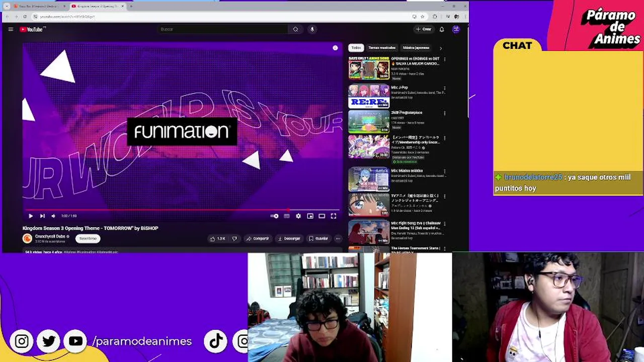Dislike the video with thumbs down
This screenshot has height=362, width=644.
coord(234,238)
